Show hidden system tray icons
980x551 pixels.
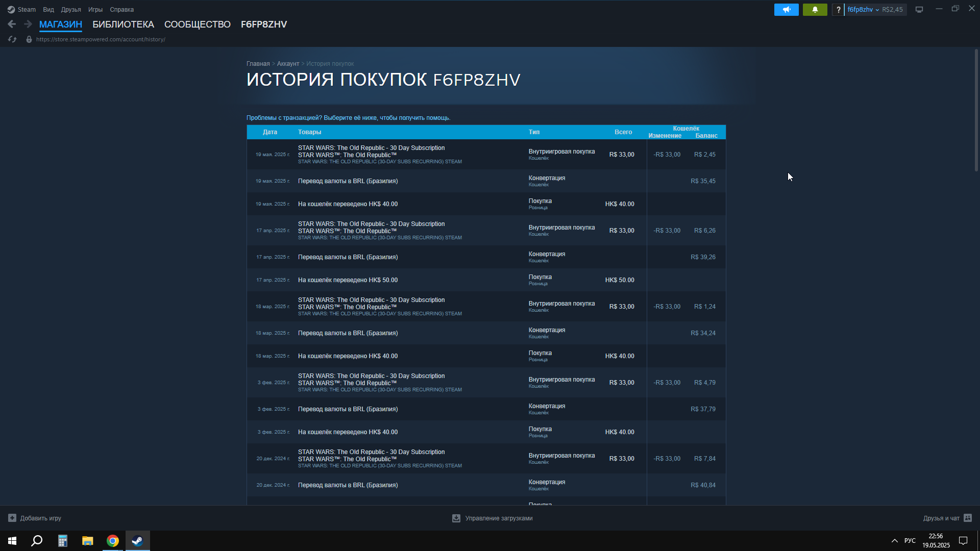894,541
